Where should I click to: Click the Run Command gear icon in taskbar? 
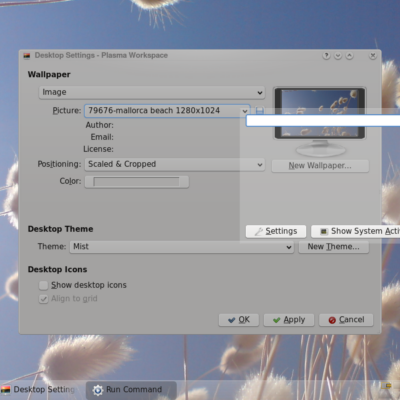(98, 390)
